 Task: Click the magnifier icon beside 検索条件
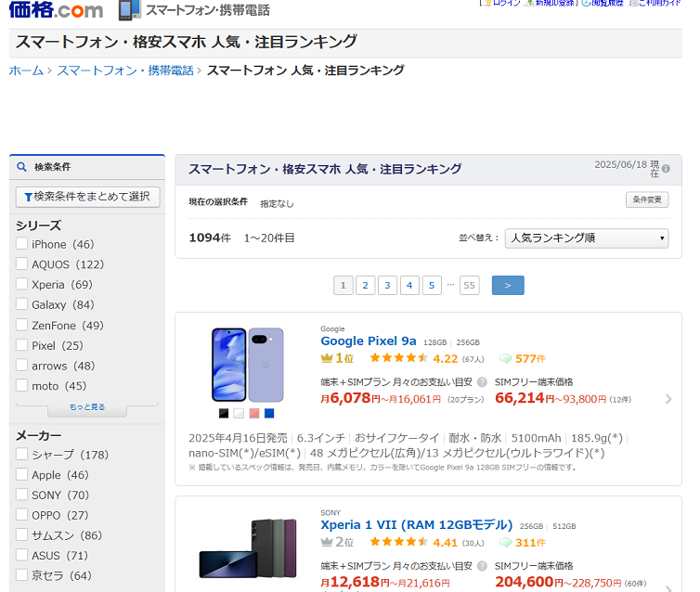[21, 167]
